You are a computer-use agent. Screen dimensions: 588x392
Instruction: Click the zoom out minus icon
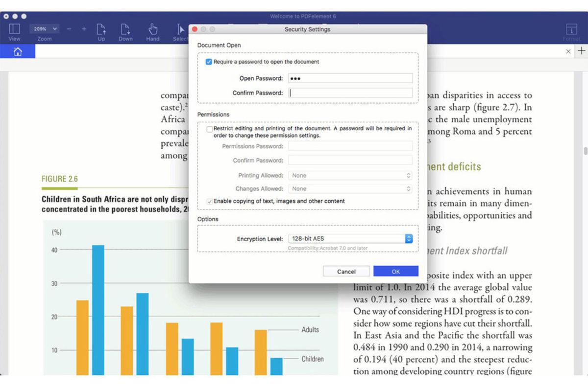[x=69, y=29]
